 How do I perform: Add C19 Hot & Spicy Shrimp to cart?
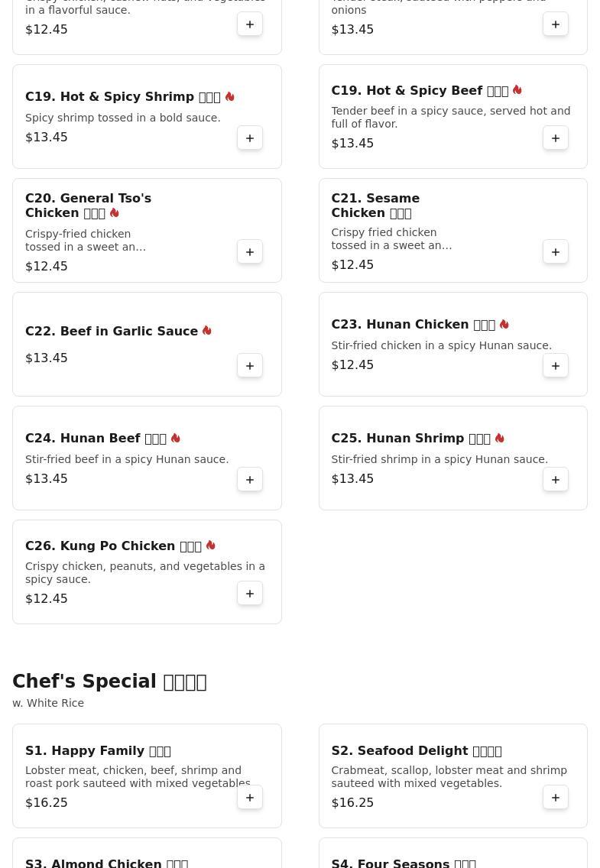(250, 138)
